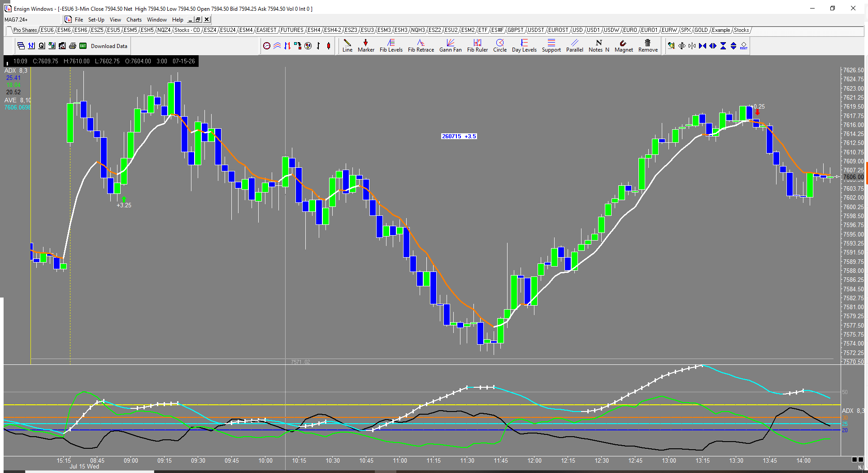The width and height of the screenshot is (868, 473).
Task: Select the black single bar style icon
Action: (x=318, y=46)
